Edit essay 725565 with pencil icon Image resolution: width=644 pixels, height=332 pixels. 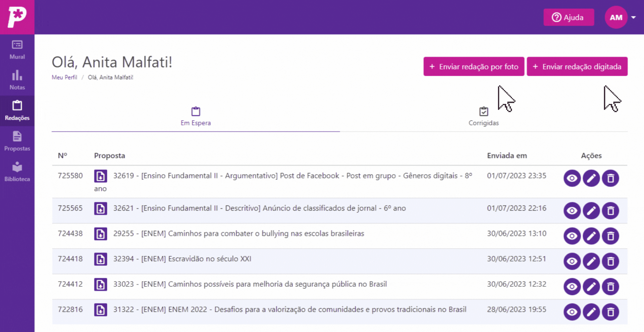tap(591, 211)
